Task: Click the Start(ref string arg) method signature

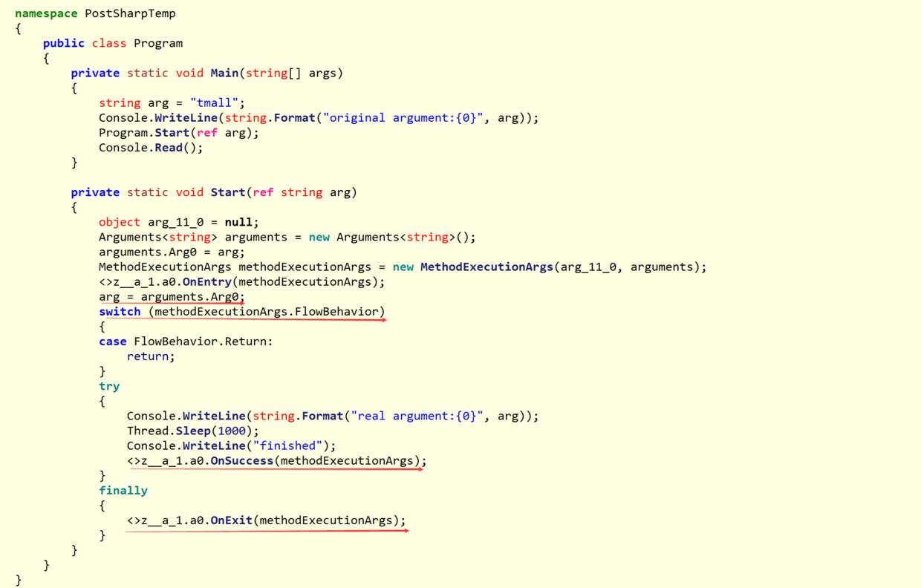Action: point(214,192)
